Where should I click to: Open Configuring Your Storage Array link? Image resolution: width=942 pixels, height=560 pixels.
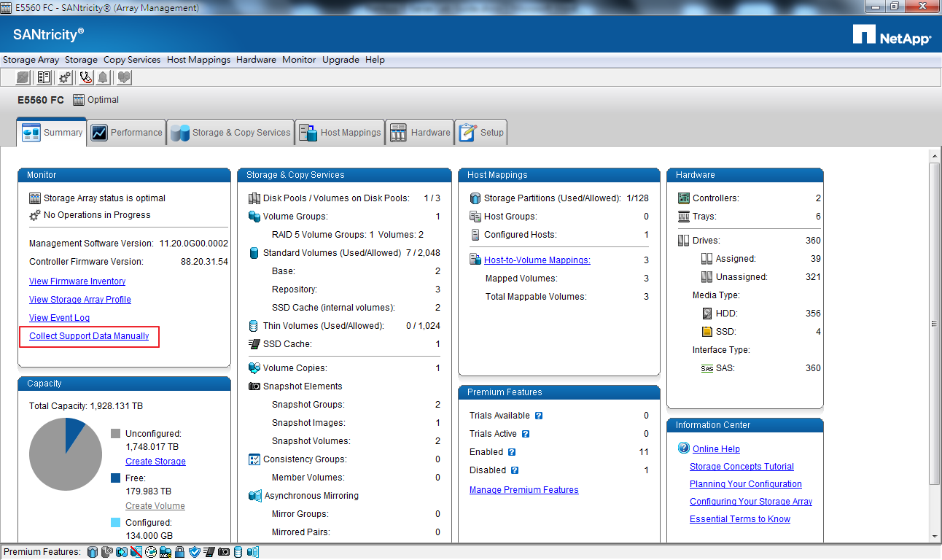751,502
